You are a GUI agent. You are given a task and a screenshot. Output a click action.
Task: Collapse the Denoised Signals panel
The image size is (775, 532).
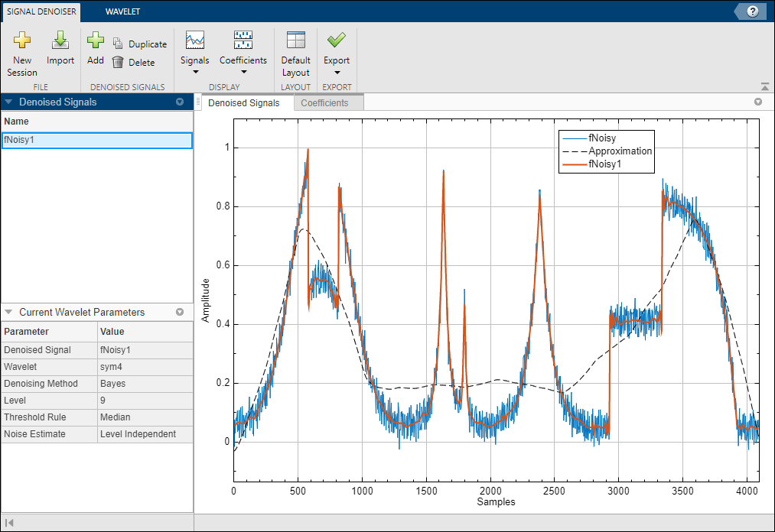tap(8, 102)
